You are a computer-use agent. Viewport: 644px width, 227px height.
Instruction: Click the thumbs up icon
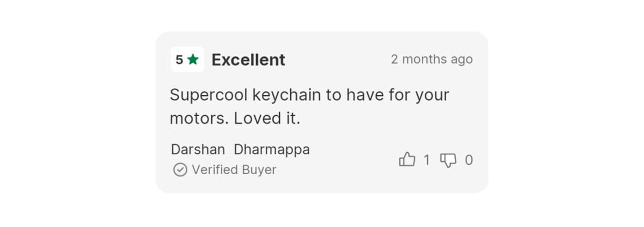[407, 159]
